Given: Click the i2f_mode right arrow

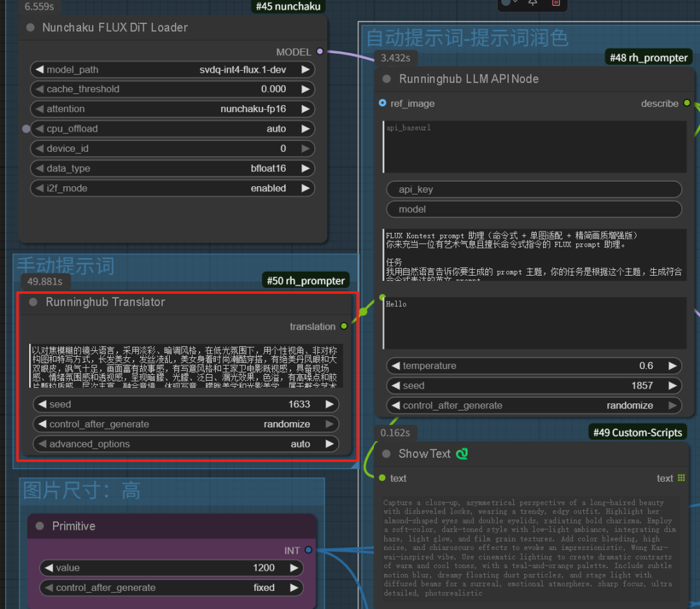Looking at the screenshot, I should (306, 188).
